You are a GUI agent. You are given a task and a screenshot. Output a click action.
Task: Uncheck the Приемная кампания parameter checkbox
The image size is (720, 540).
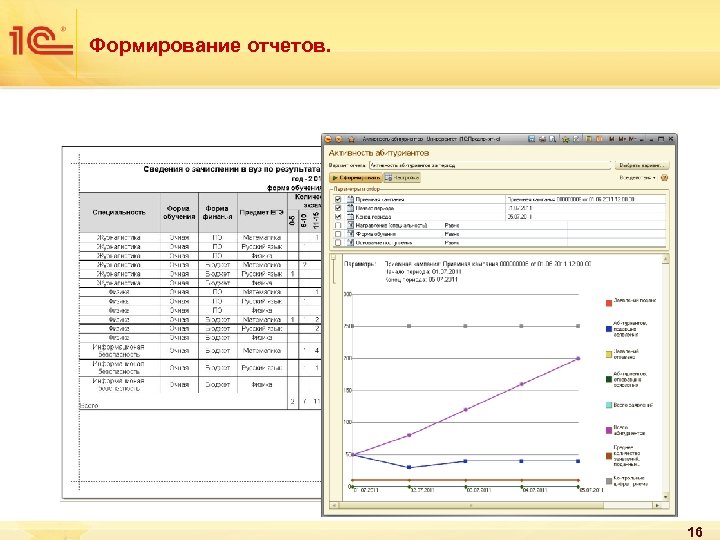338,199
